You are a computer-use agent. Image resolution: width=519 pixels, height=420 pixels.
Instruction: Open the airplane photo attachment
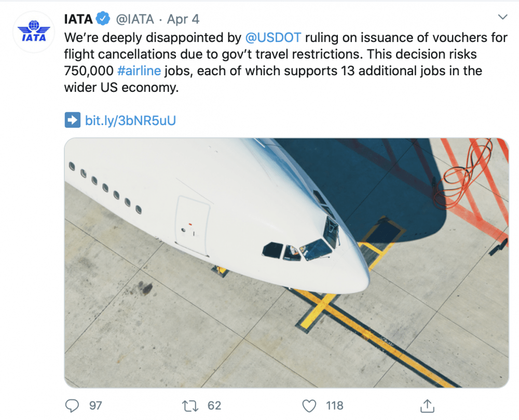[x=286, y=263]
